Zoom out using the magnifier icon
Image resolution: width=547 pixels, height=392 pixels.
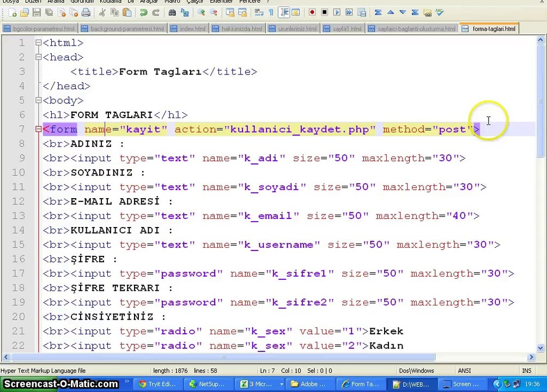pos(214,13)
